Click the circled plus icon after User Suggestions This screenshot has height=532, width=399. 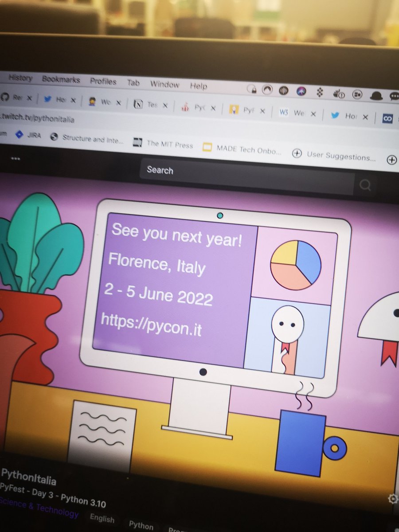point(391,160)
